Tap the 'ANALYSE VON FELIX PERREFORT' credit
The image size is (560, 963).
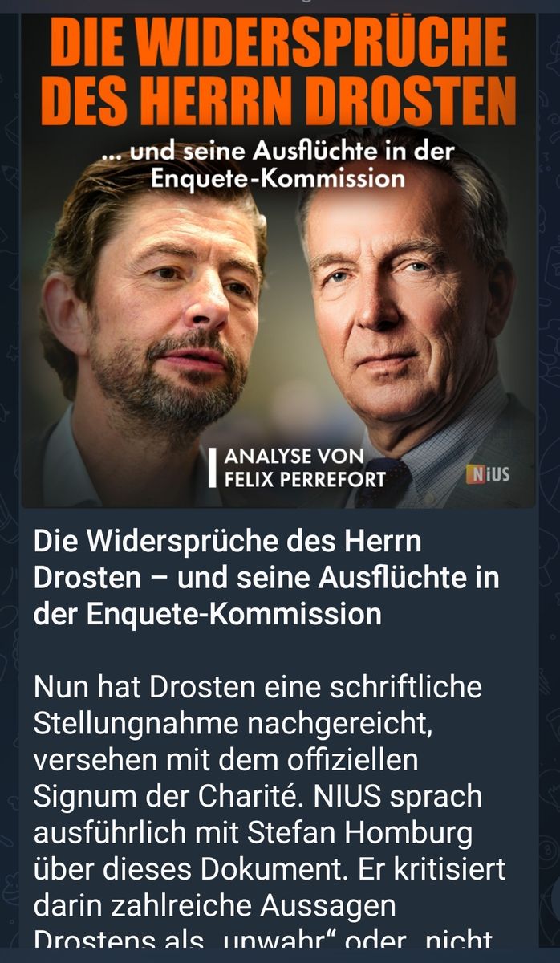304,468
